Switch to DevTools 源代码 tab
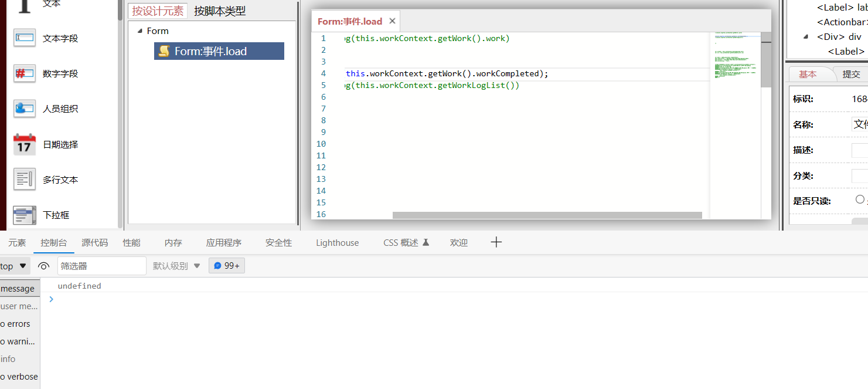 94,242
